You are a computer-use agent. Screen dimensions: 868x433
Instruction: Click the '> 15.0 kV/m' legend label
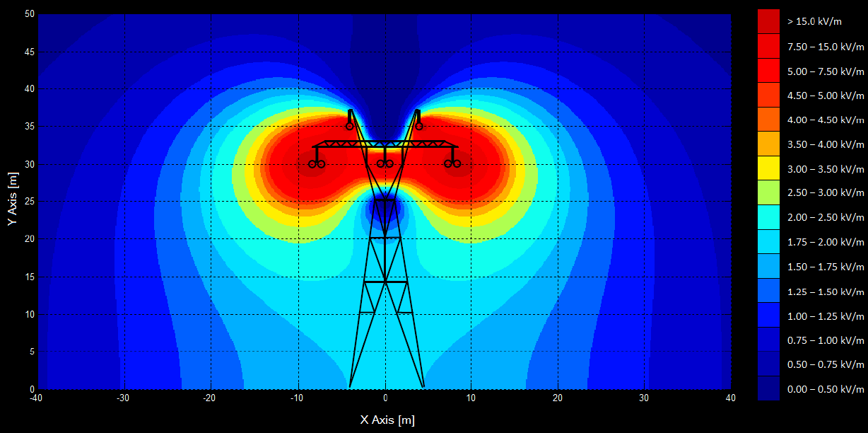point(815,21)
